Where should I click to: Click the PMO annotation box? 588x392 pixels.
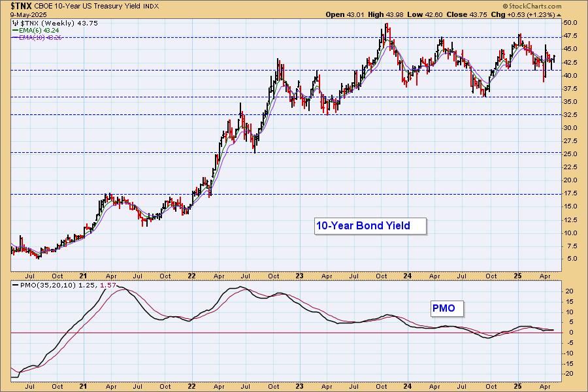(x=447, y=308)
